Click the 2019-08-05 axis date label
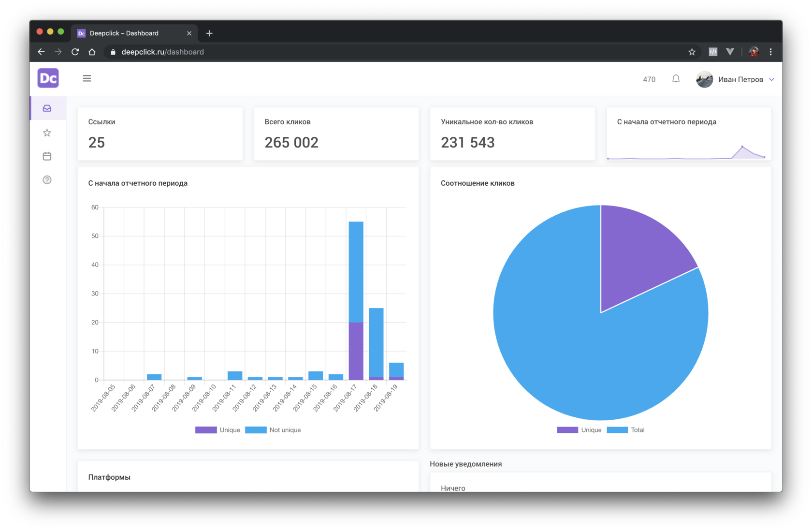The height and width of the screenshot is (531, 812). (x=103, y=398)
